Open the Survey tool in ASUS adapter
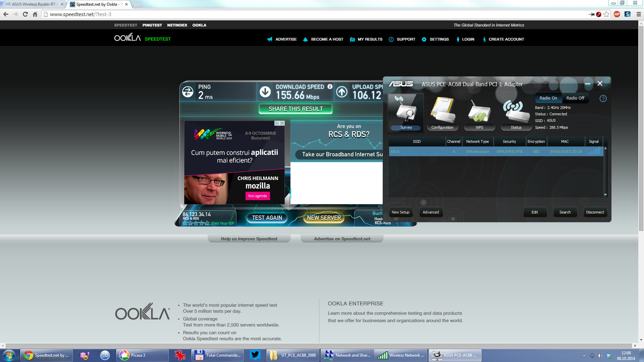644x362 pixels. (x=406, y=113)
